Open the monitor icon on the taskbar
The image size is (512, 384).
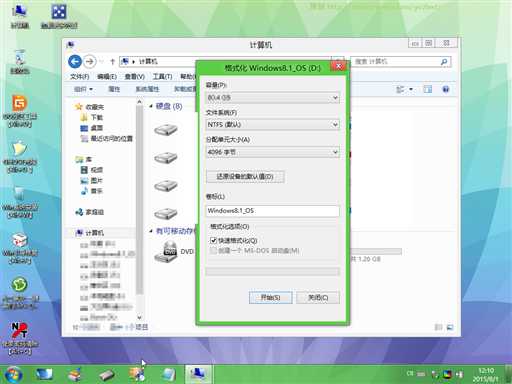[x=44, y=374]
